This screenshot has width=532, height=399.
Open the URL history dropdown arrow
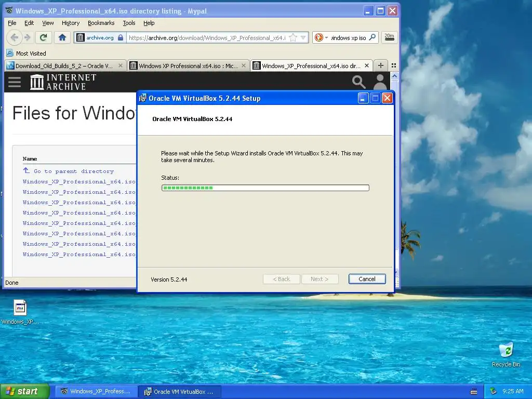pyautogui.click(x=303, y=37)
